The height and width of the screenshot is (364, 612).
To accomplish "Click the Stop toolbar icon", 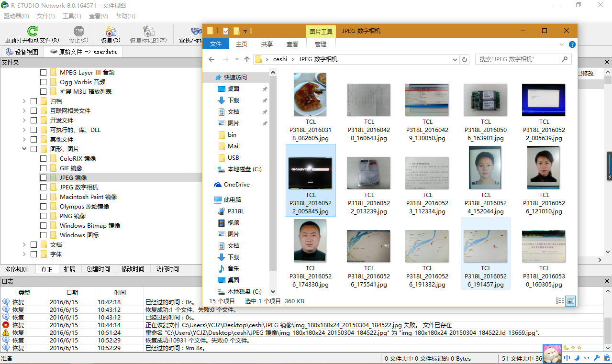I will coord(78,32).
